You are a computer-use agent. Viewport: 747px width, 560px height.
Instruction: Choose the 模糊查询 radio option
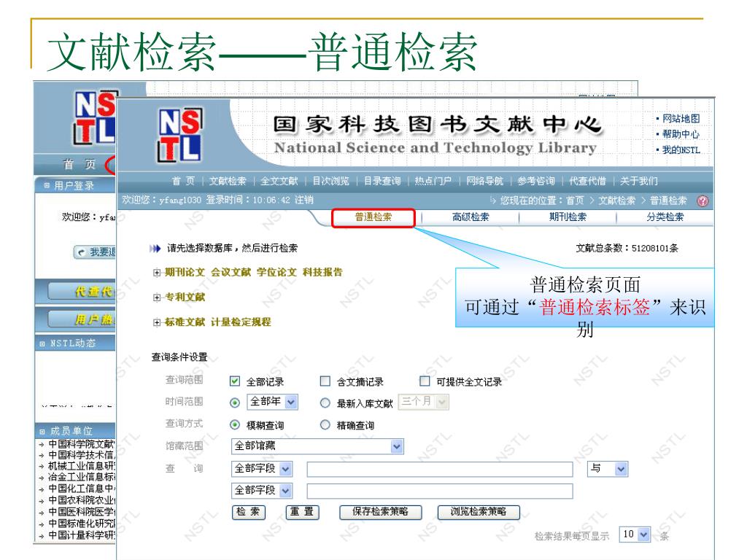(235, 424)
